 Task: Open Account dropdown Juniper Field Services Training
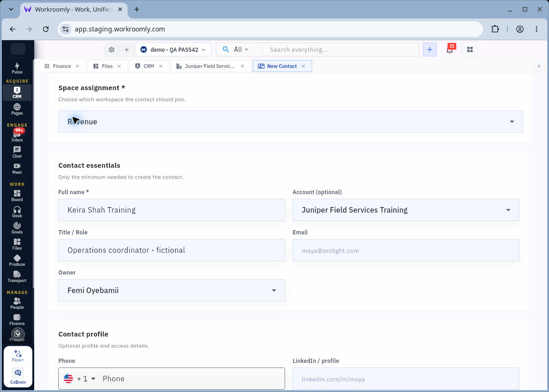click(x=406, y=210)
